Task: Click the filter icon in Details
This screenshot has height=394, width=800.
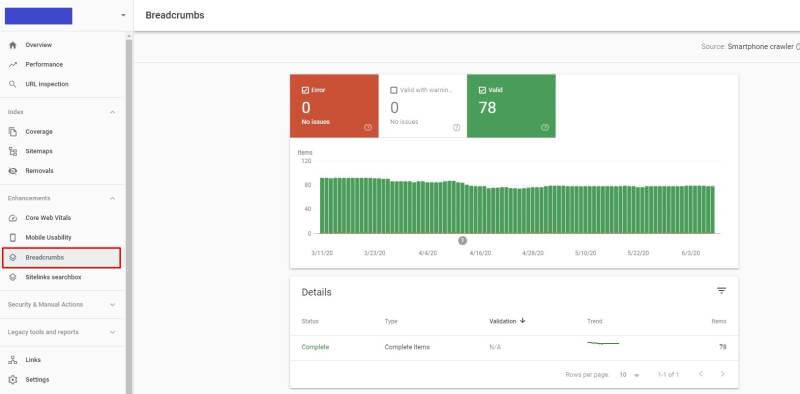Action: 721,291
